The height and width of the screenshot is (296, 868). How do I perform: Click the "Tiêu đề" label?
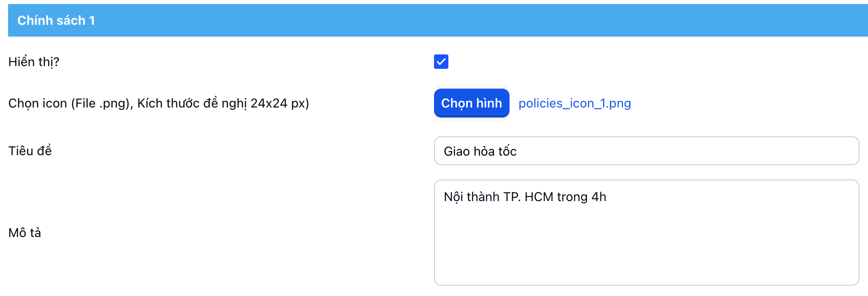pyautogui.click(x=30, y=151)
